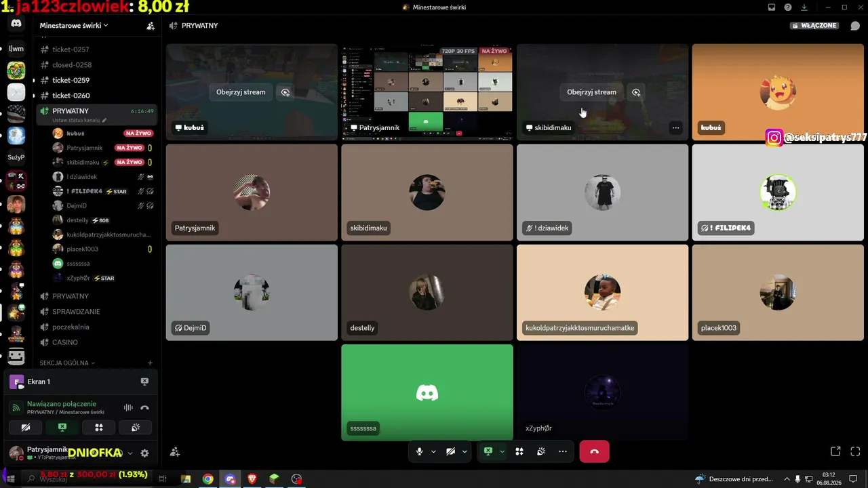Pop out the skibidimaku stream preview
This screenshot has width=868, height=488.
(636, 92)
